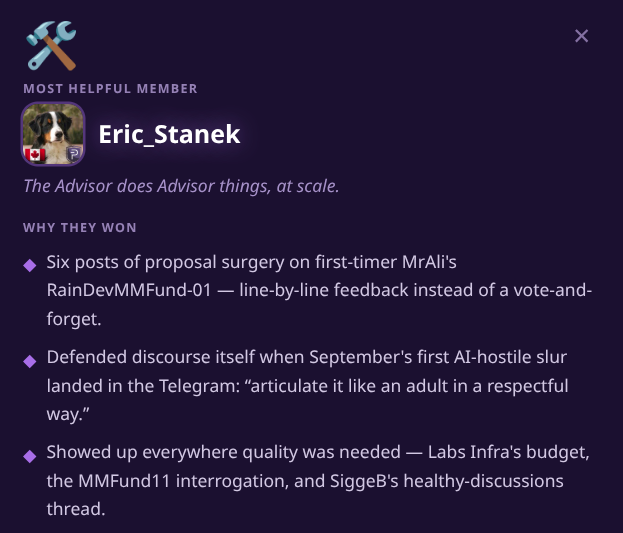Click the Labs Infra's budget mention

pos(509,452)
